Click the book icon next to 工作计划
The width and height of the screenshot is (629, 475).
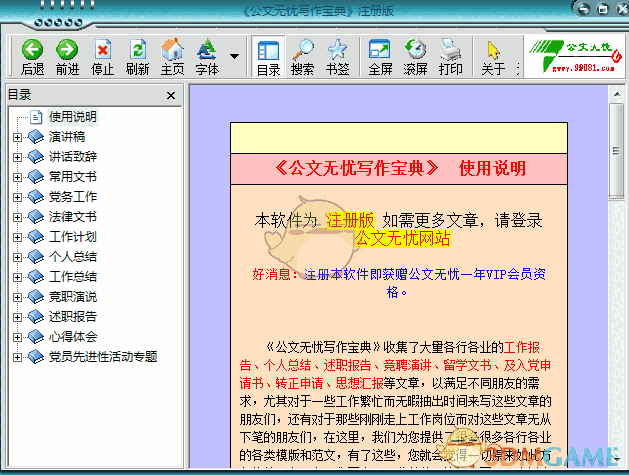[36, 237]
